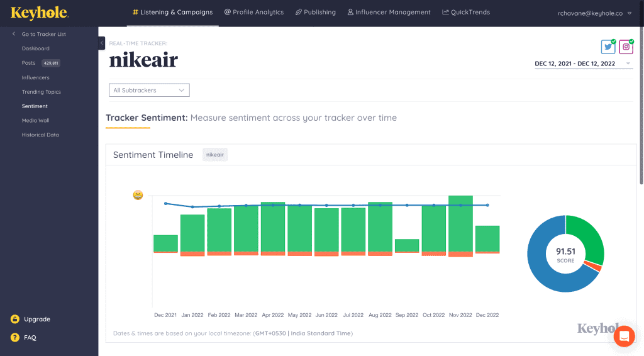Open the All Subtrackers dropdown

[149, 91]
